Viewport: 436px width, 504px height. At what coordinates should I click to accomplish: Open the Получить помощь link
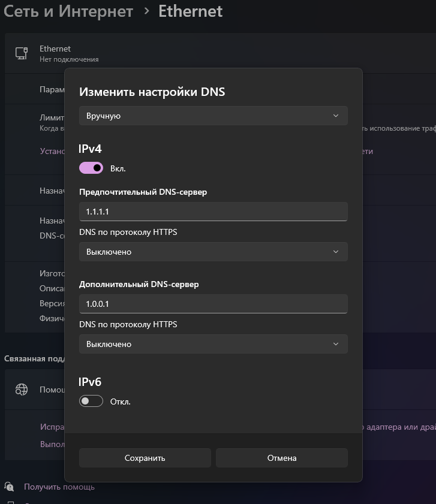tap(59, 487)
